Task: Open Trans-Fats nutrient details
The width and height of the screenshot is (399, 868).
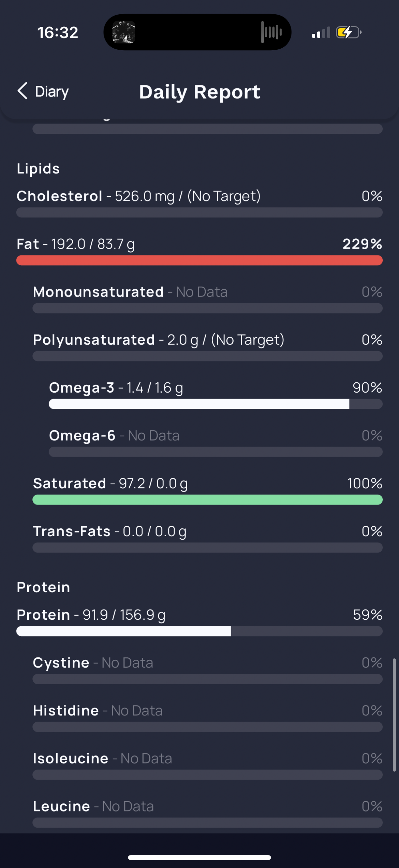Action: tap(207, 538)
